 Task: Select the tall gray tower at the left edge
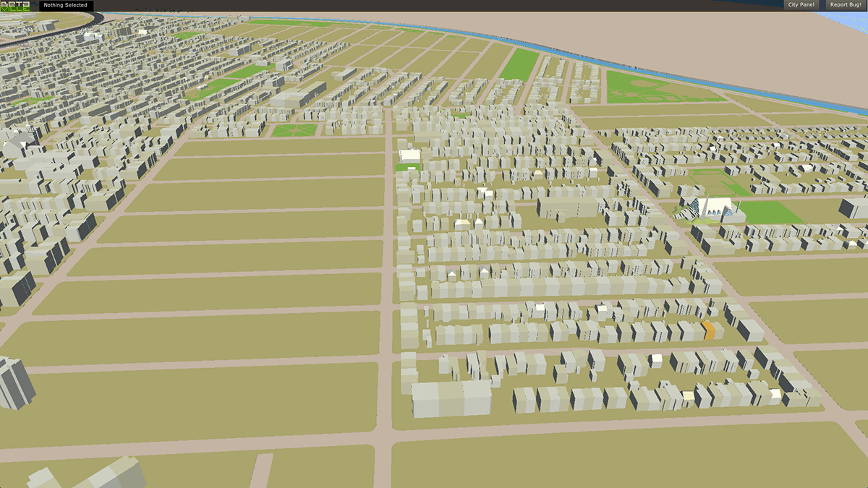[14, 382]
